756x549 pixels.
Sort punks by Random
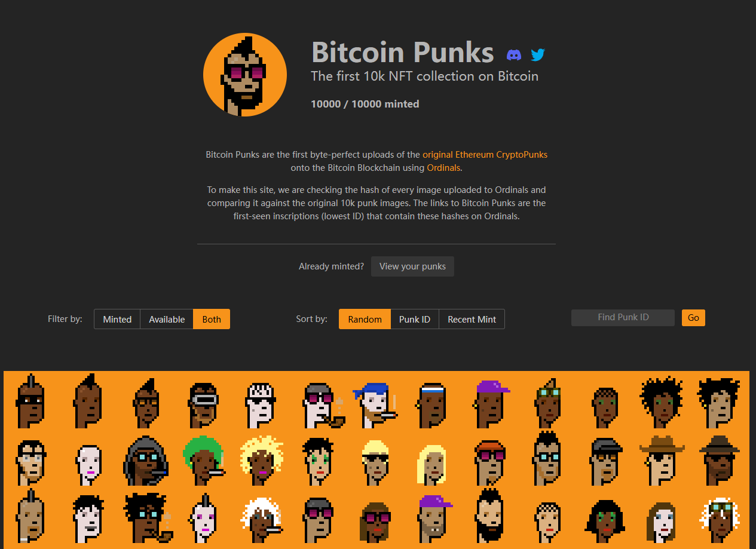[x=365, y=319]
